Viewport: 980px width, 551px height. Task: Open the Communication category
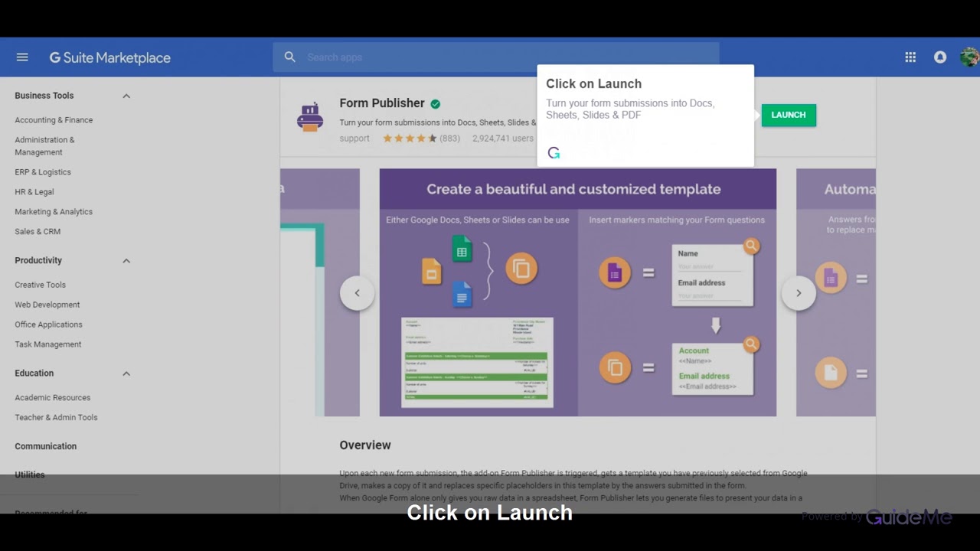(x=46, y=446)
